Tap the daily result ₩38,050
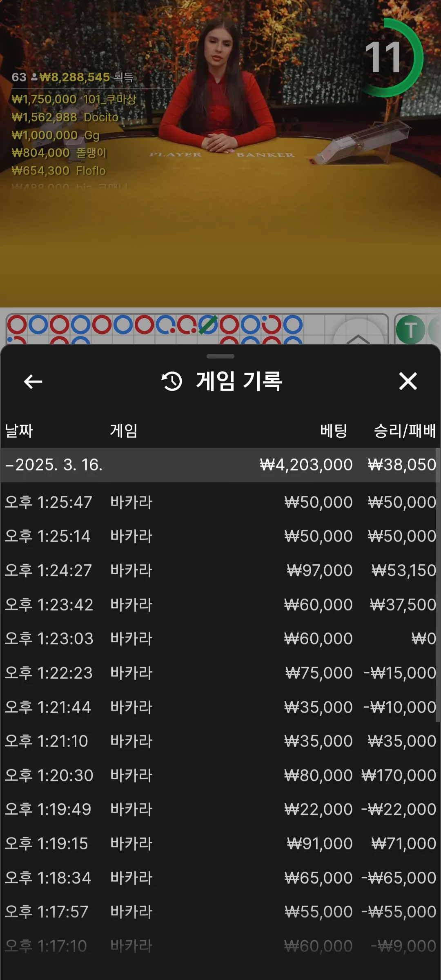441x980 pixels. pyautogui.click(x=402, y=465)
